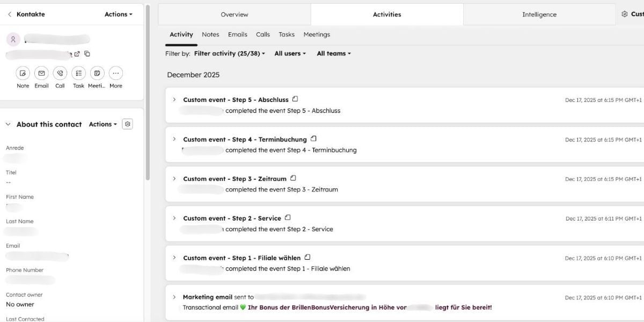This screenshot has width=644, height=322.
Task: Click the Email icon under contact name
Action: [x=41, y=73]
